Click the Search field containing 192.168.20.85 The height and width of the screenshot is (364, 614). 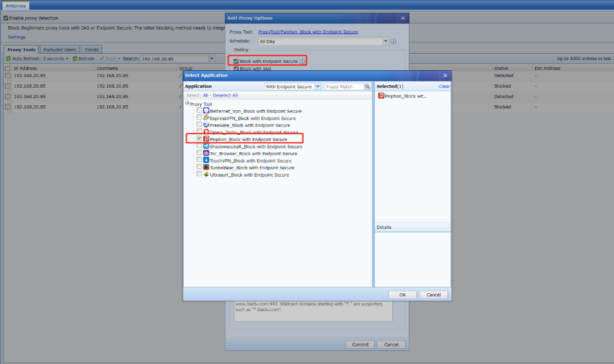tap(175, 59)
